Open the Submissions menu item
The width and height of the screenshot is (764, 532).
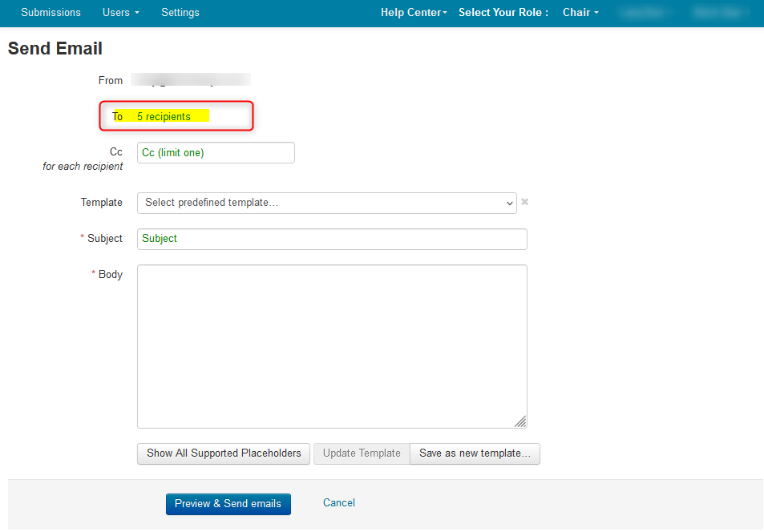point(51,12)
